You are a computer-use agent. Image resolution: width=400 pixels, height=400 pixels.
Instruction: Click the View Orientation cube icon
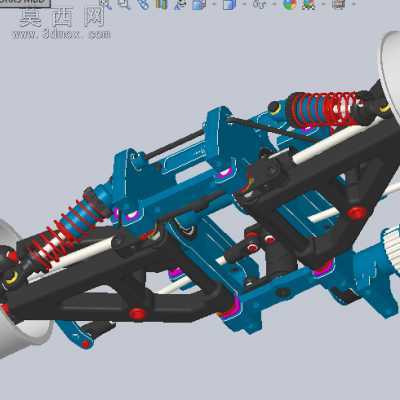[199, 4]
